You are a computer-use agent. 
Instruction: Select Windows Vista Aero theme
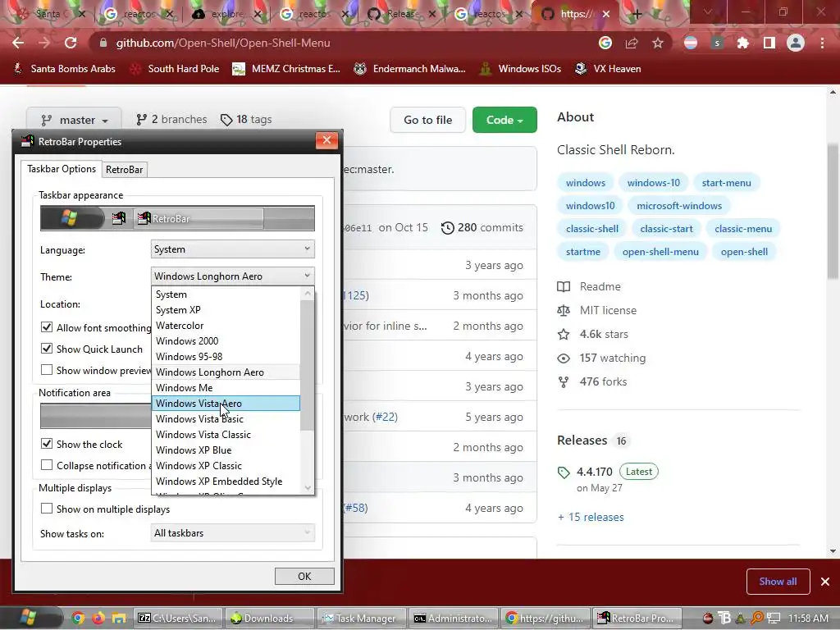226,404
